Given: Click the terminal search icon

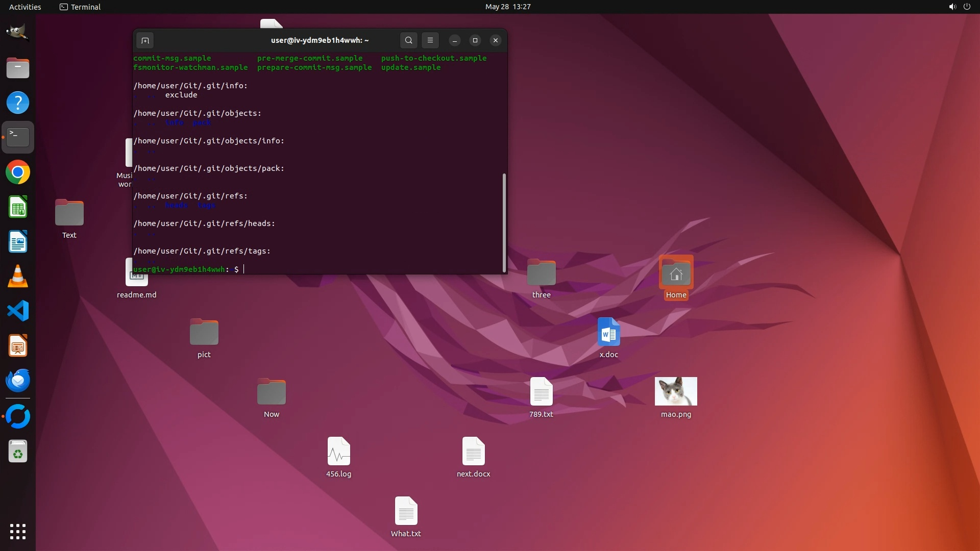Looking at the screenshot, I should tap(408, 40).
